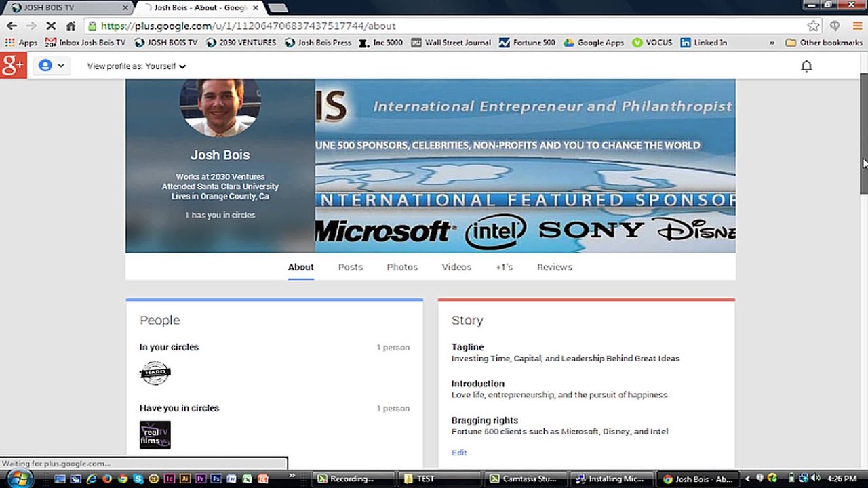Open the Windows Start orb
The width and height of the screenshot is (868, 488).
point(19,478)
